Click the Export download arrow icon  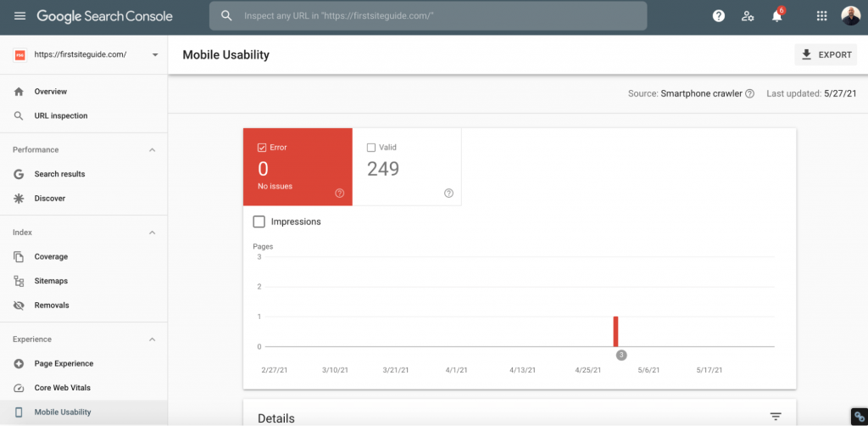807,54
